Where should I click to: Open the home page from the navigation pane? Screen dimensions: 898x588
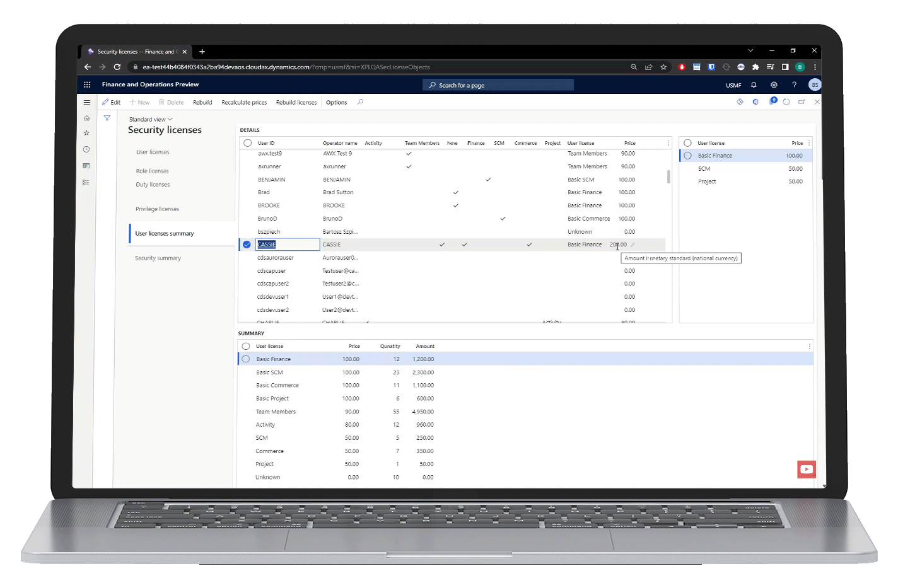pos(86,118)
